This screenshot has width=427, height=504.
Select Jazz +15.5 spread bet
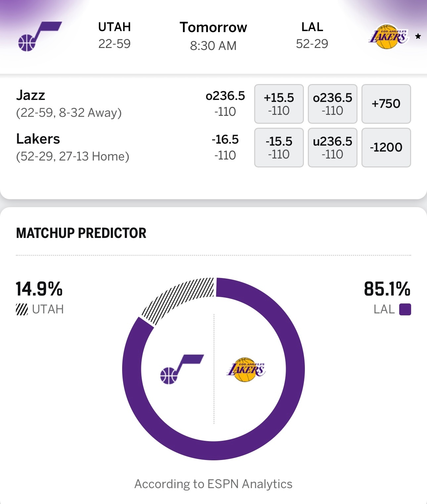point(279,104)
